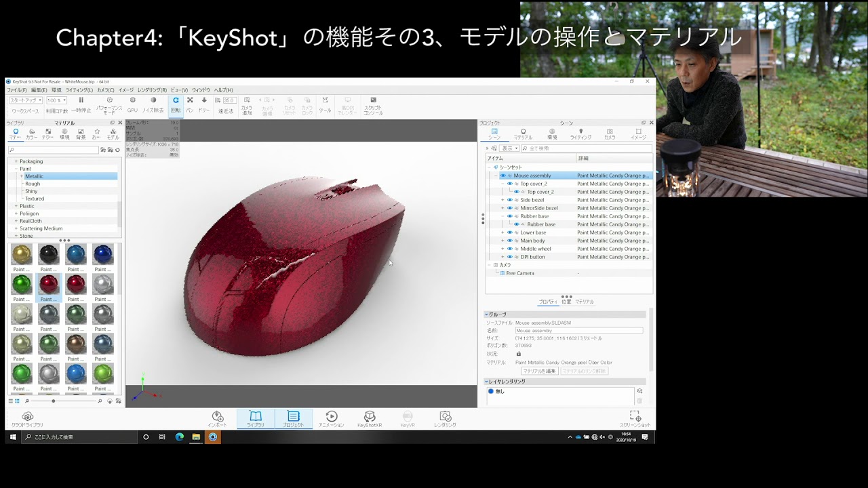Toggle visibility eye of MirrorSide bezel
This screenshot has width=868, height=488.
[x=510, y=208]
